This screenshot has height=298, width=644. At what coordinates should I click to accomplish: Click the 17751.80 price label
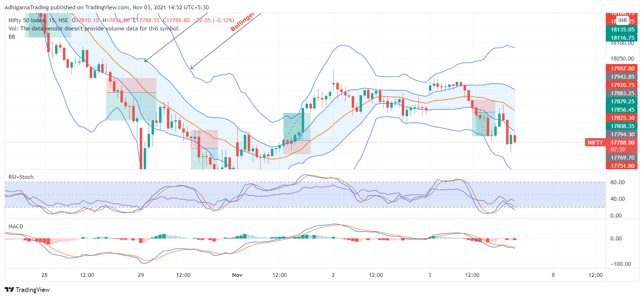(x=622, y=166)
